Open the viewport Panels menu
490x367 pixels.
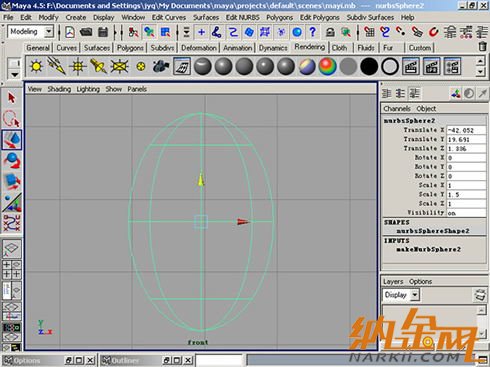point(137,89)
